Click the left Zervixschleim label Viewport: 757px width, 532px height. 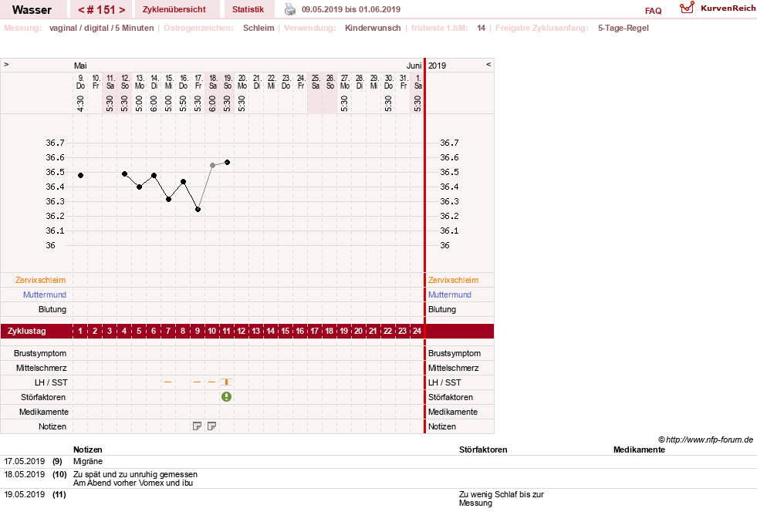click(41, 280)
